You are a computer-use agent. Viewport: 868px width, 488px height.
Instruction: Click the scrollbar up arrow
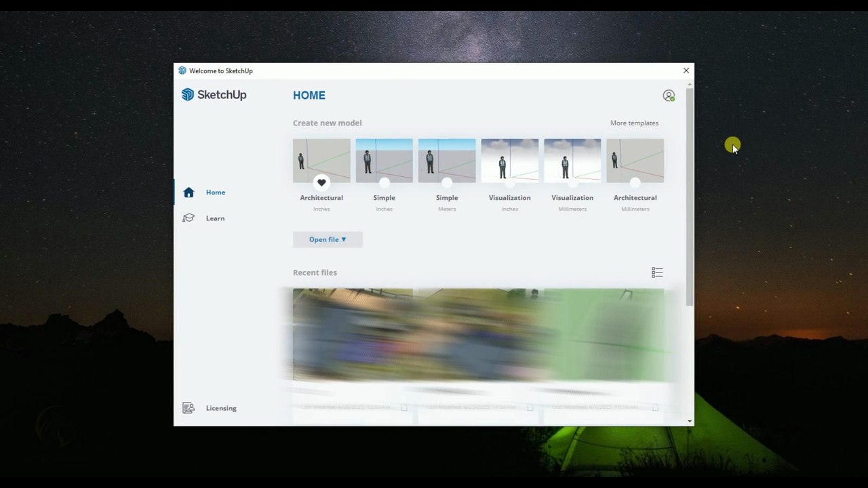(690, 83)
